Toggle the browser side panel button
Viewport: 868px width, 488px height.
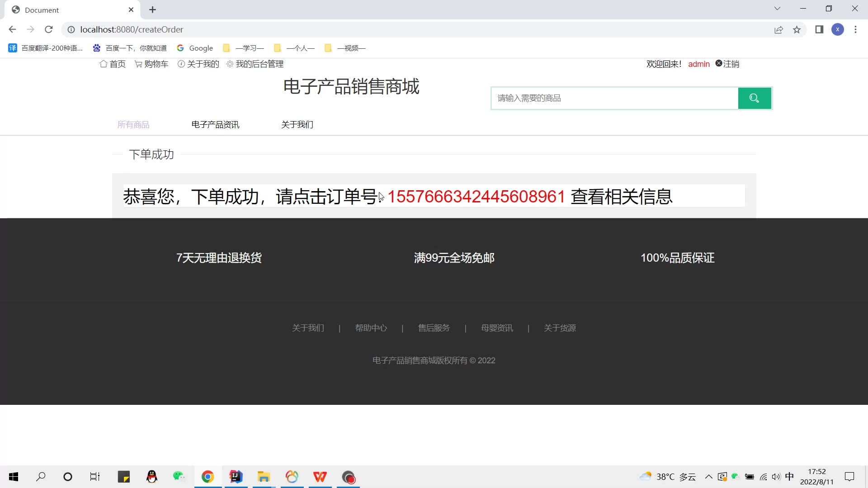coord(819,30)
